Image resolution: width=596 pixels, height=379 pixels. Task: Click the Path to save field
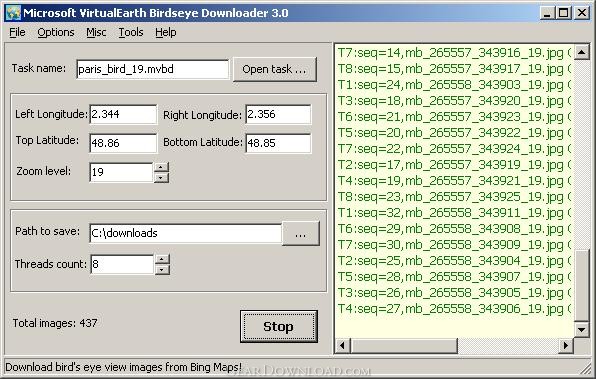(x=185, y=233)
